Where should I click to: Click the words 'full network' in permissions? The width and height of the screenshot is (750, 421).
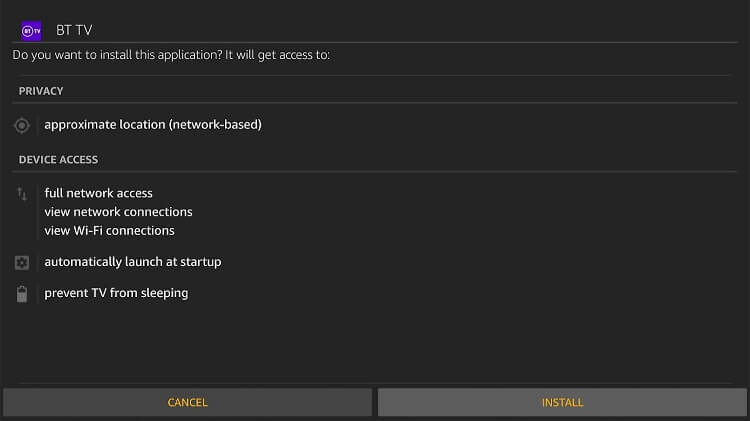click(79, 193)
